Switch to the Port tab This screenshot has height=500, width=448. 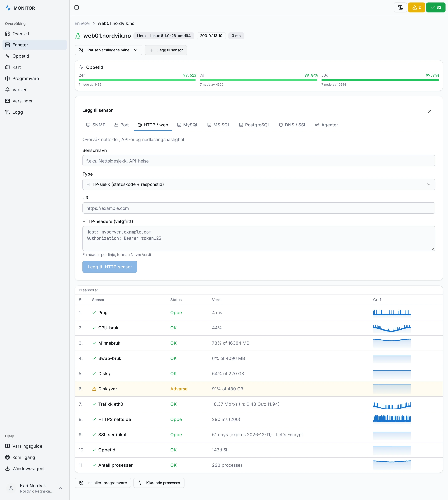(122, 125)
